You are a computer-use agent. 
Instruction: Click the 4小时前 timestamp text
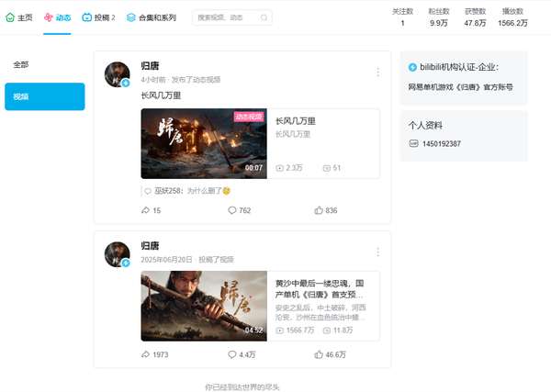(x=153, y=80)
